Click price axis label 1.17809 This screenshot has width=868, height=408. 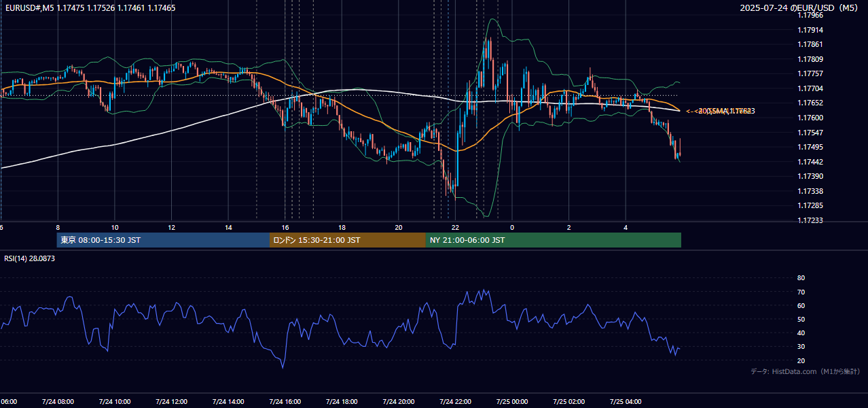(x=810, y=59)
